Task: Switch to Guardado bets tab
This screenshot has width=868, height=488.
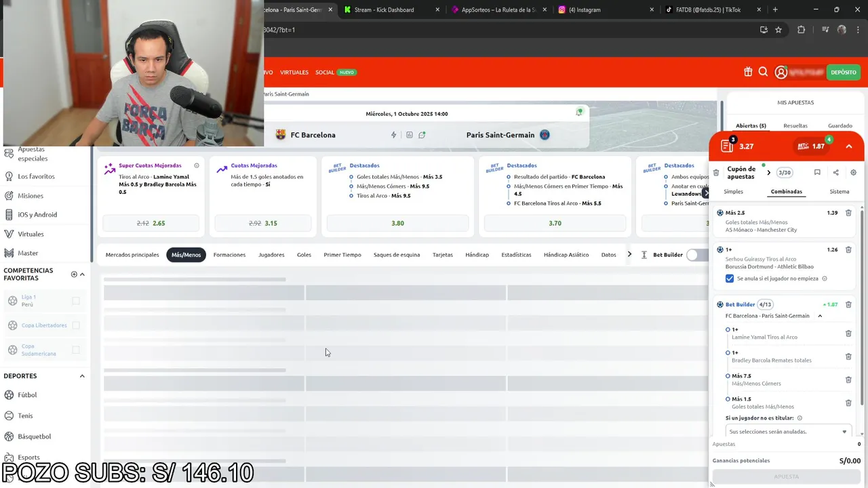Action: 840,125
